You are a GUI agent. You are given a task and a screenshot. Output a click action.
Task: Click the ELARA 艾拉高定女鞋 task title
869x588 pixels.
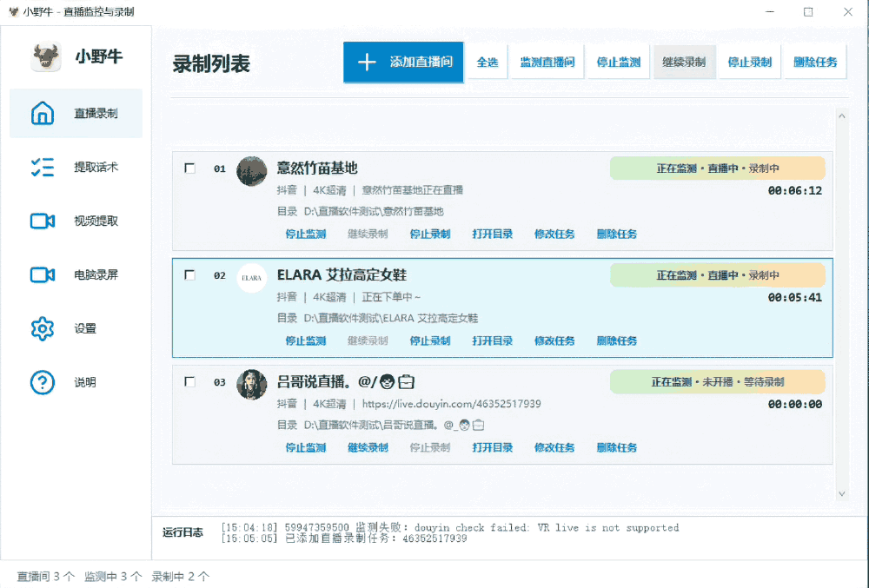coord(342,274)
